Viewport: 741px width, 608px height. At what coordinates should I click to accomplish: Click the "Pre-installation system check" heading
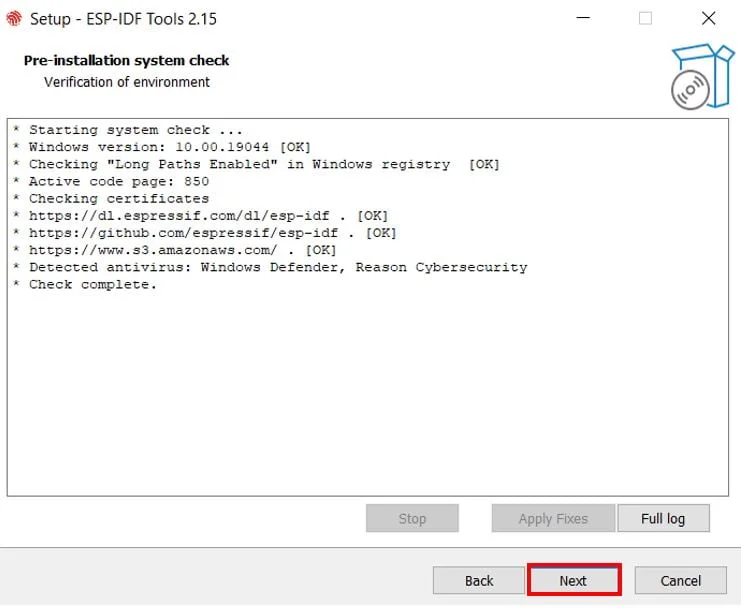(127, 60)
